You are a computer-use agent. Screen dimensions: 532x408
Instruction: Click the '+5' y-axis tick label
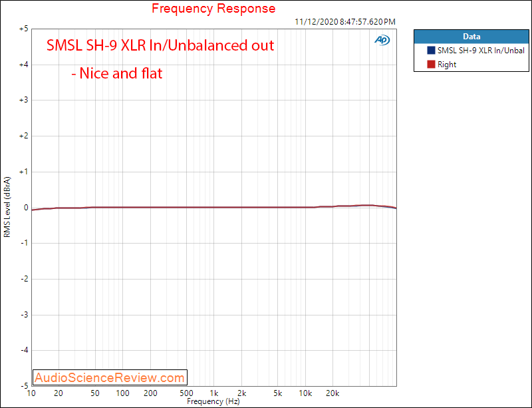click(x=23, y=29)
